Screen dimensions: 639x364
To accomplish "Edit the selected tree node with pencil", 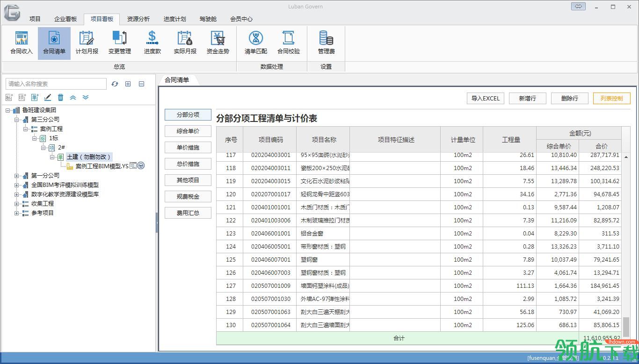I will click(47, 97).
